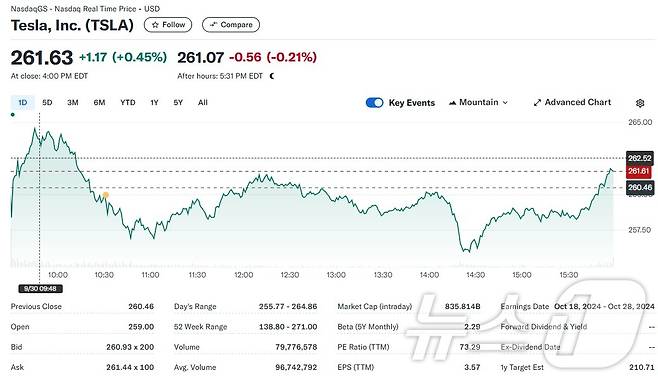The image size is (658, 380).
Task: Click the Tesla, Inc. (TSLA) title
Action: [72, 25]
